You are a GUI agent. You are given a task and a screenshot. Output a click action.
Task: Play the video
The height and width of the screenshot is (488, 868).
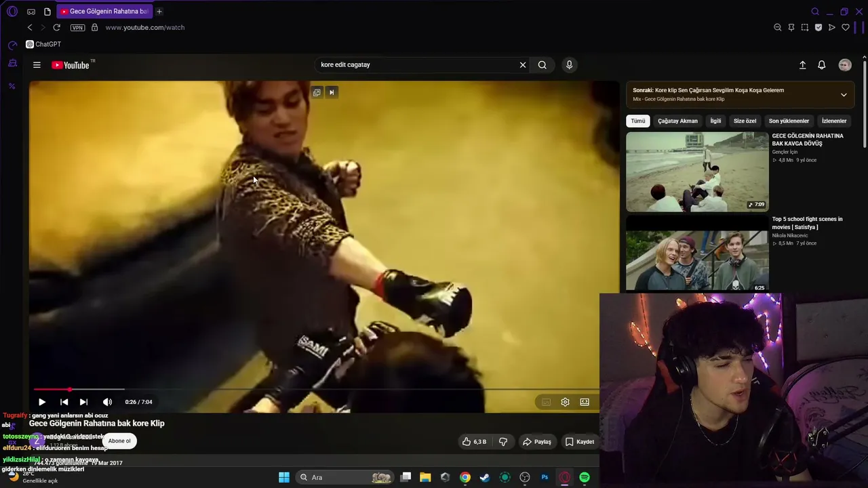pyautogui.click(x=42, y=402)
